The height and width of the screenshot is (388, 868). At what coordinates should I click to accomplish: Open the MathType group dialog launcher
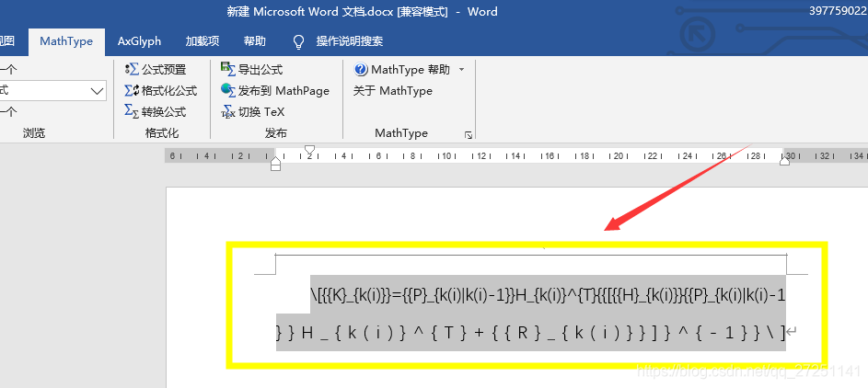pyautogui.click(x=469, y=135)
